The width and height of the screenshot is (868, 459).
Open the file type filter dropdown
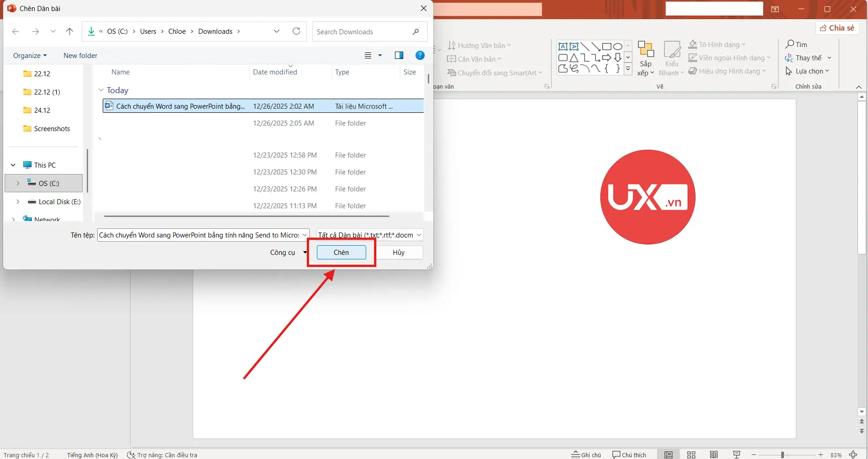point(370,235)
